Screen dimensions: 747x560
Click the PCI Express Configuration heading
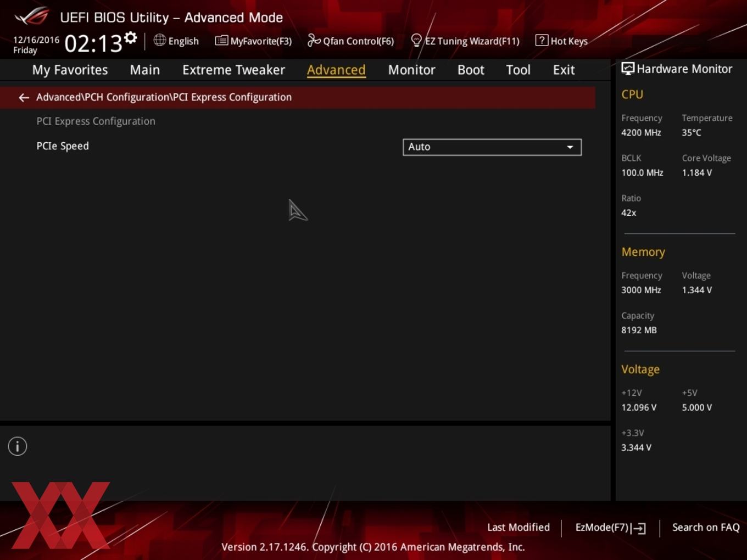[96, 121]
